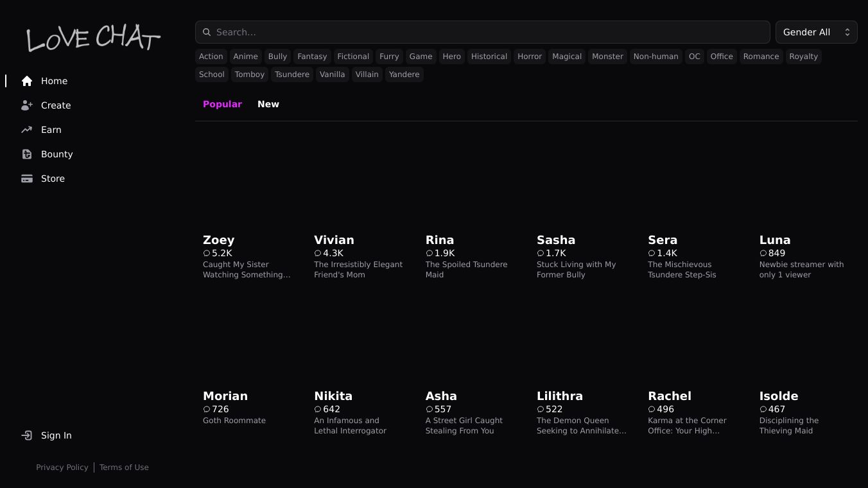This screenshot has width=868, height=488.
Task: Click the Sign In arrow icon
Action: coord(26,435)
